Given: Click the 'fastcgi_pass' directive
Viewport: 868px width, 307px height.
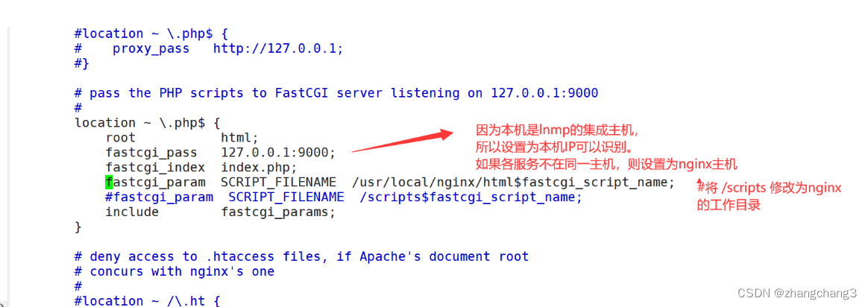Looking at the screenshot, I should [151, 153].
